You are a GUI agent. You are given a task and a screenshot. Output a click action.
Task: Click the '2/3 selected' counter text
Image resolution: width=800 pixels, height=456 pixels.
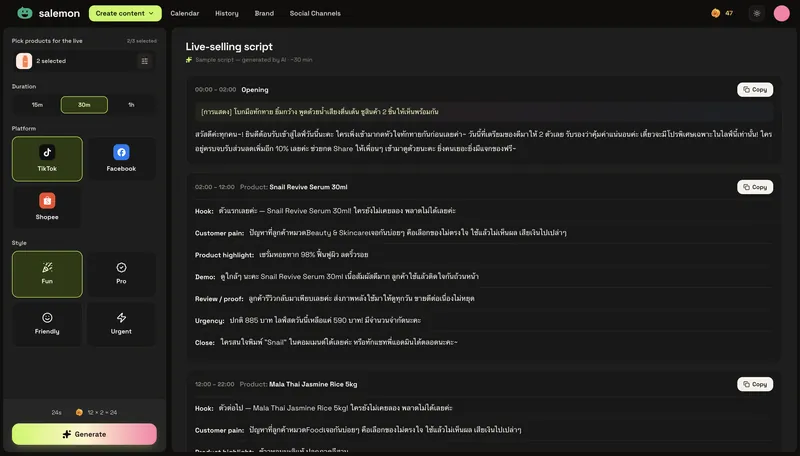142,41
